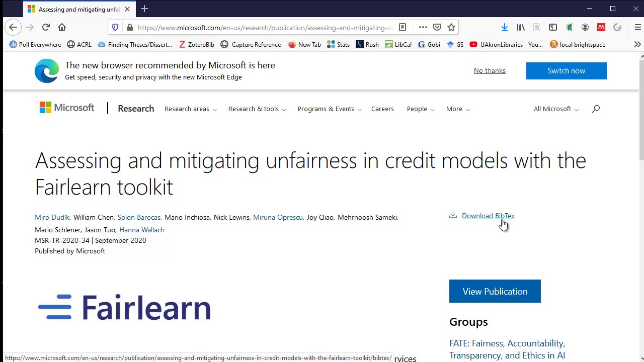The width and height of the screenshot is (644, 362).
Task: Open the Firefox hamburger menu
Action: tap(637, 27)
